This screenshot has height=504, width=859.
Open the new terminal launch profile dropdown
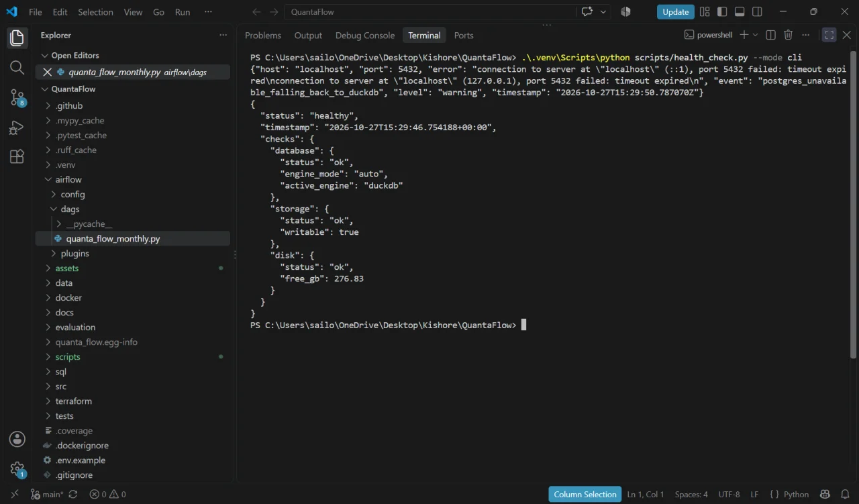click(756, 35)
